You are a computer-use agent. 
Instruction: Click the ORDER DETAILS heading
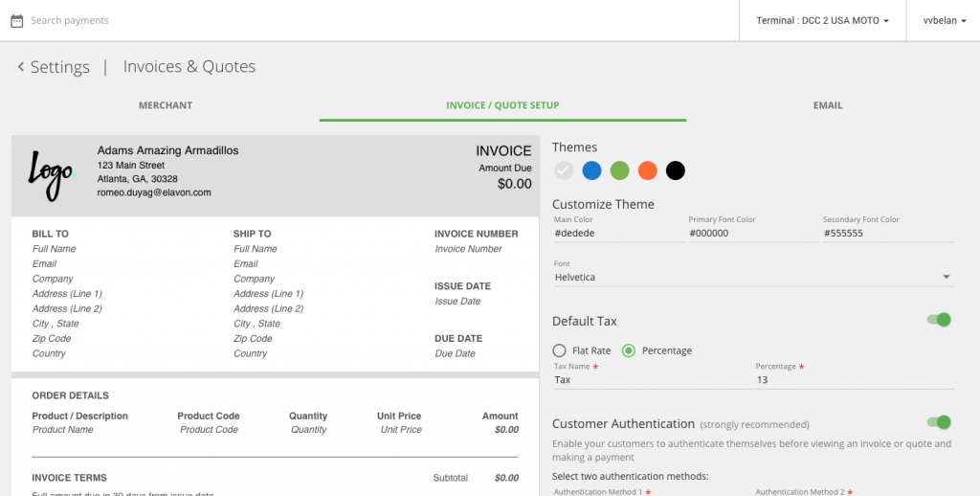(71, 395)
